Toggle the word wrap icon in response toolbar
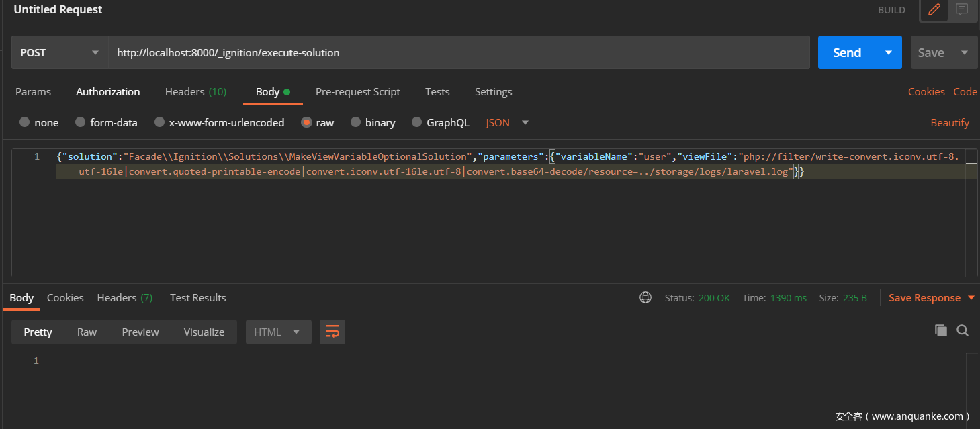 click(x=332, y=332)
